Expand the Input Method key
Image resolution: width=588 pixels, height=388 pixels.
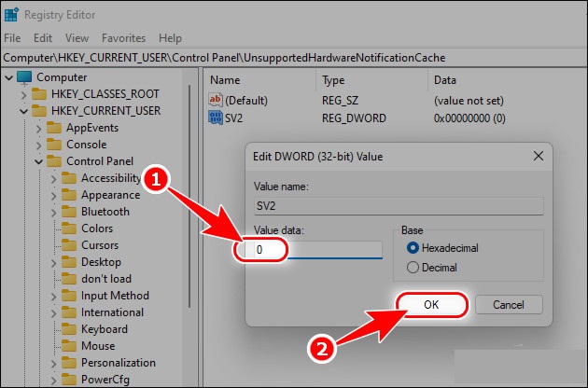[x=53, y=297]
